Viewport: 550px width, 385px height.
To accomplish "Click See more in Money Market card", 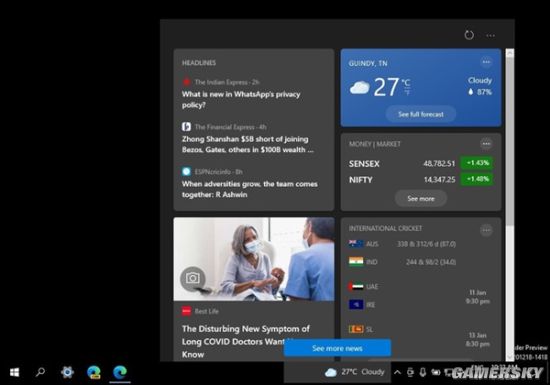I will (x=421, y=198).
